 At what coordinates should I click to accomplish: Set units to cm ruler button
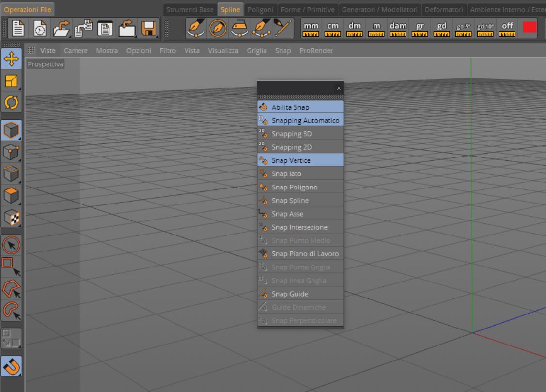click(332, 29)
